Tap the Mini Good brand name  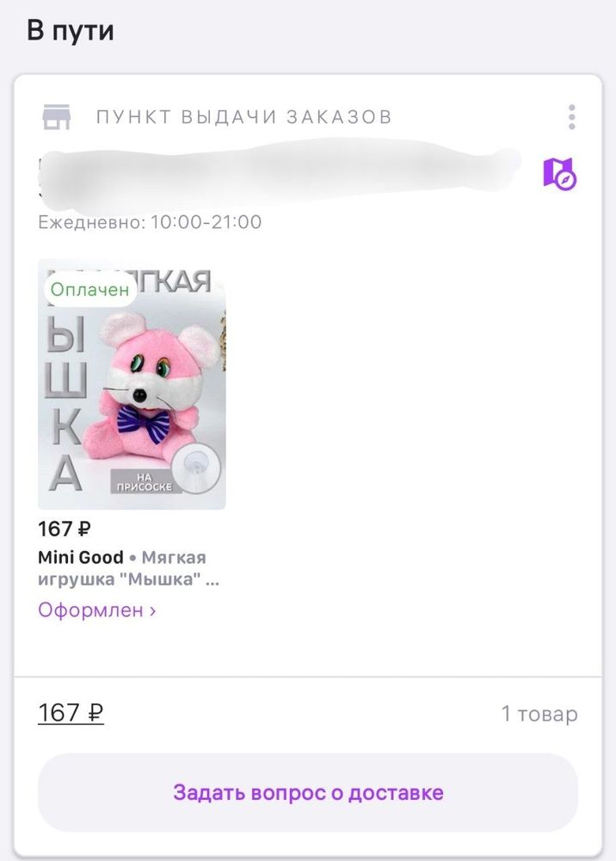tap(81, 557)
